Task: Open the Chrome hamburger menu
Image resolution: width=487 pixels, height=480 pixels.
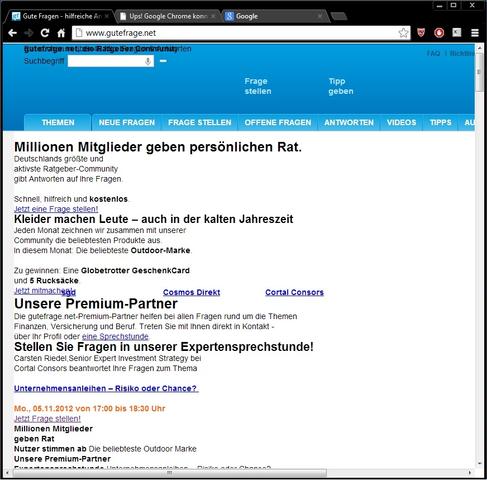Action: tap(475, 33)
